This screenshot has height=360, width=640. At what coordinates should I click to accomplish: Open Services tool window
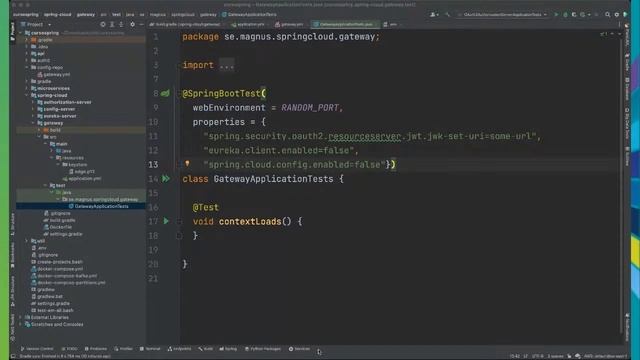click(x=300, y=349)
